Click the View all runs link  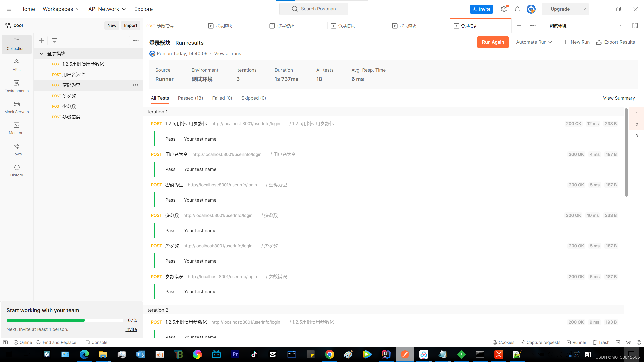[x=227, y=54]
